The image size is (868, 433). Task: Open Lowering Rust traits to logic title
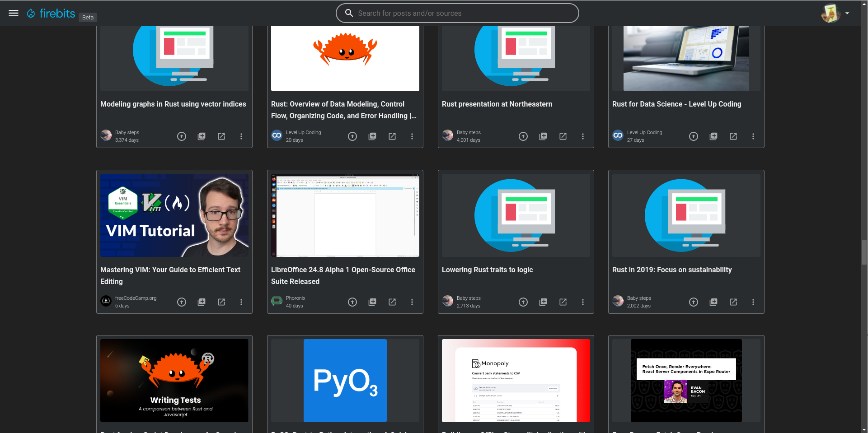coord(487,270)
